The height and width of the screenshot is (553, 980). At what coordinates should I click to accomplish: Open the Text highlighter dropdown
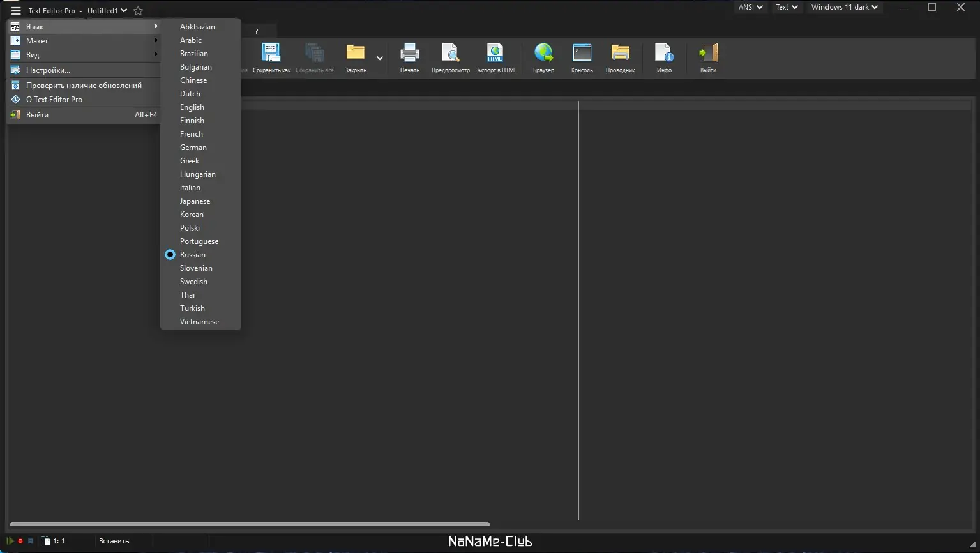tap(787, 7)
